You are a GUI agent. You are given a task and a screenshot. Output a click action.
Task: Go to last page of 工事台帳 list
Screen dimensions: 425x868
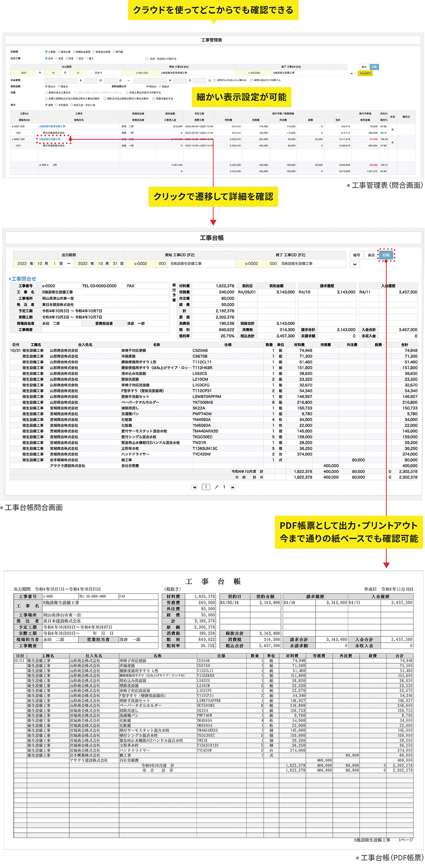(x=233, y=487)
